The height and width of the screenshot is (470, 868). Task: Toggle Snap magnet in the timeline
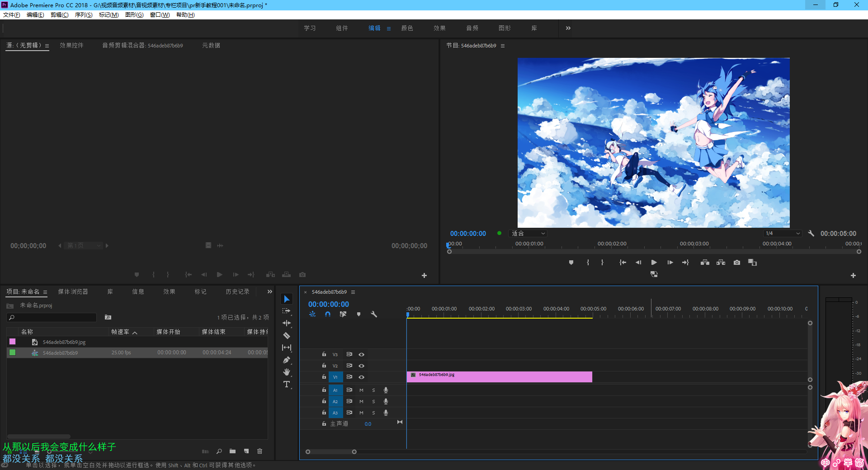tap(328, 314)
